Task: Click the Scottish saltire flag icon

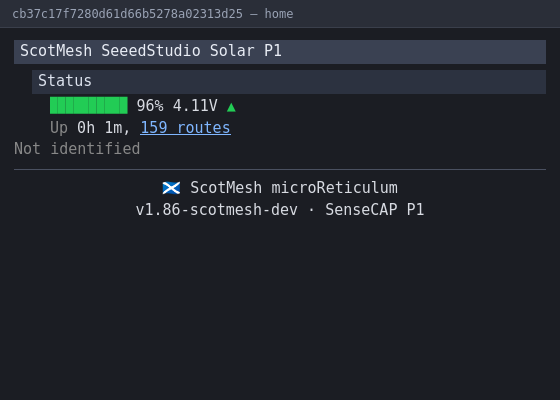Action: coord(171,188)
